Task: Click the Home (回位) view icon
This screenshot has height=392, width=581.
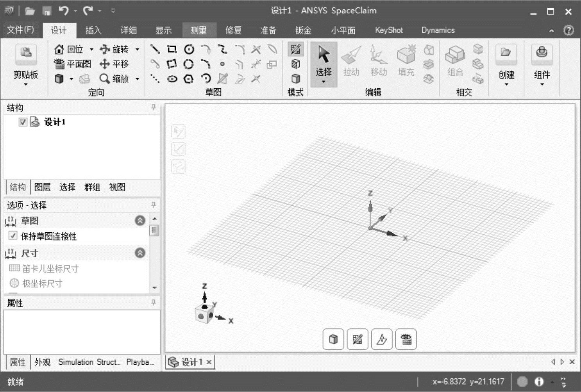Action: tap(59, 49)
